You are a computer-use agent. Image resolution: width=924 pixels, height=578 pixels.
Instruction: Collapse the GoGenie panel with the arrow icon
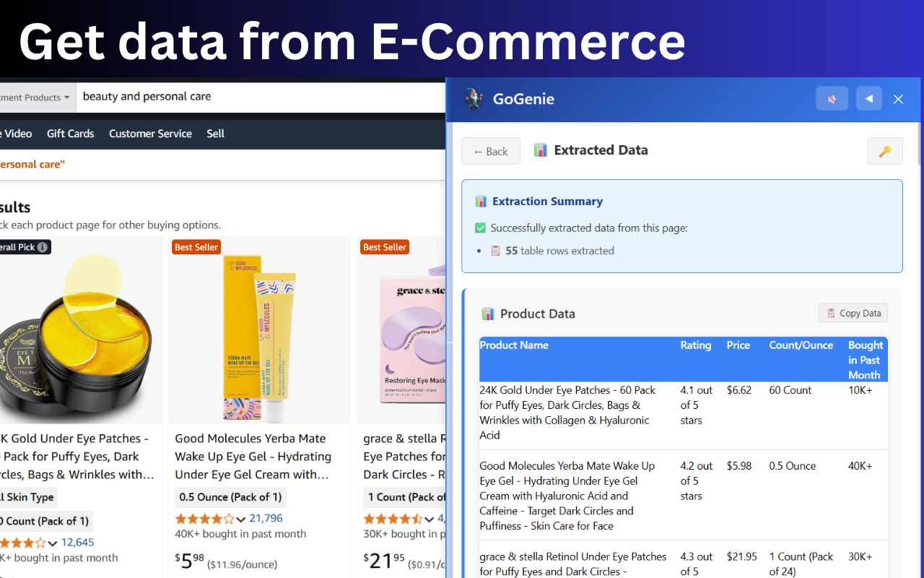pyautogui.click(x=869, y=99)
